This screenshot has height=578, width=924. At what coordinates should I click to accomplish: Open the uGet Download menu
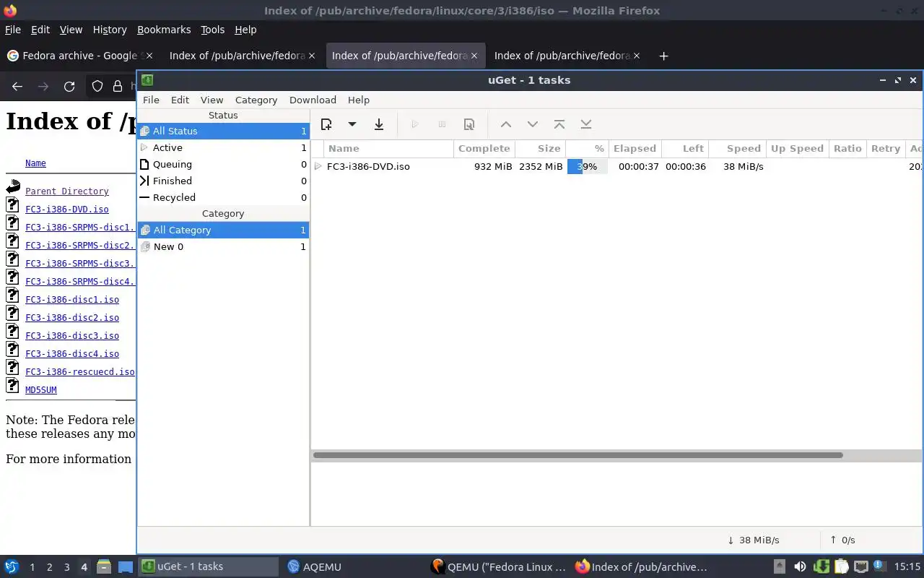pyautogui.click(x=313, y=100)
